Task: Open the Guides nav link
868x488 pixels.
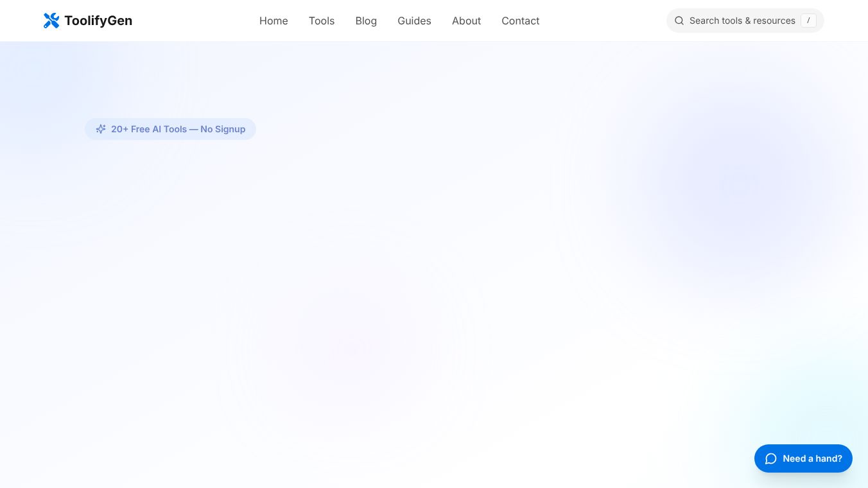Action: [414, 21]
